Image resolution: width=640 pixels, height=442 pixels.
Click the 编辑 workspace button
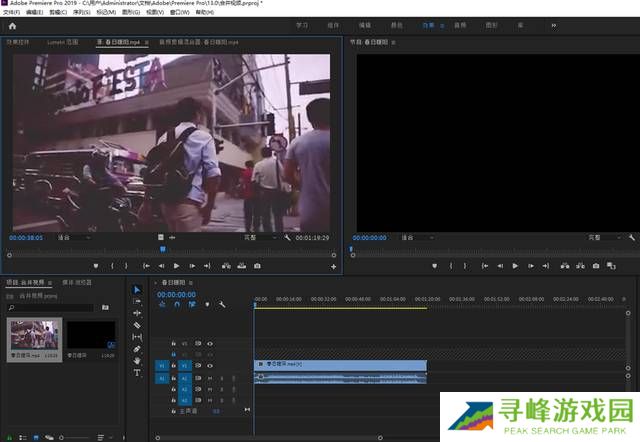[x=364, y=23]
